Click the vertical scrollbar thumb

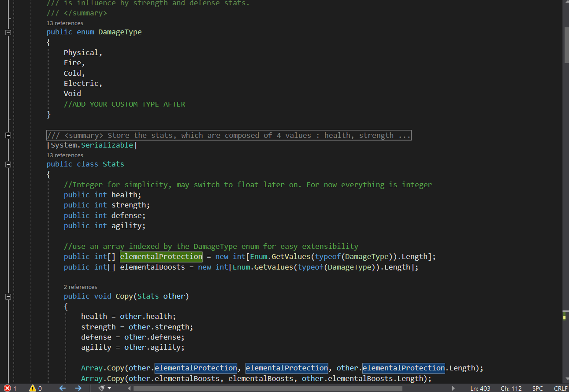[x=566, y=45]
